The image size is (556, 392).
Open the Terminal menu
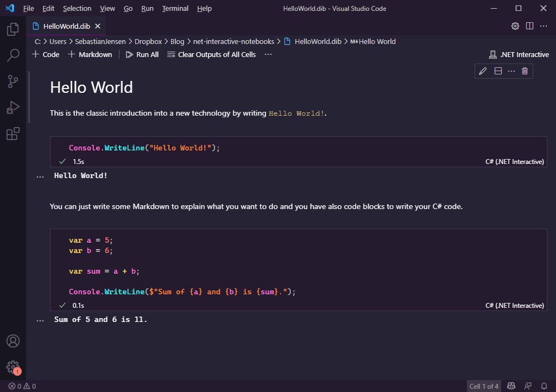click(175, 8)
